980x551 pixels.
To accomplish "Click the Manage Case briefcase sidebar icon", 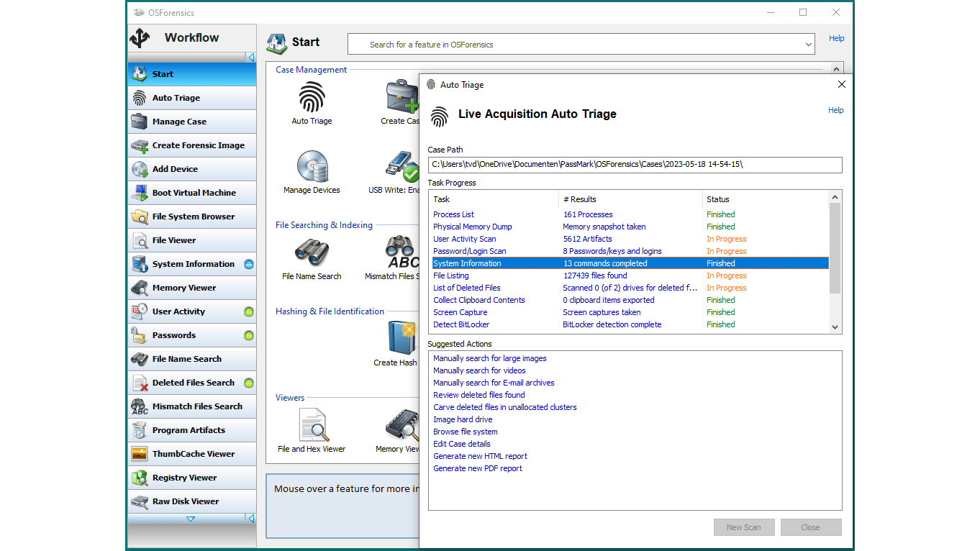I will point(140,122).
